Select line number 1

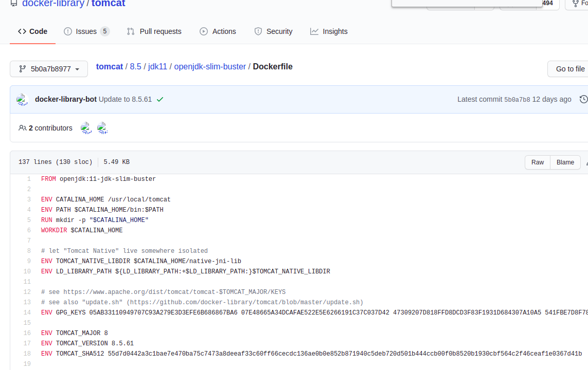tap(28, 179)
